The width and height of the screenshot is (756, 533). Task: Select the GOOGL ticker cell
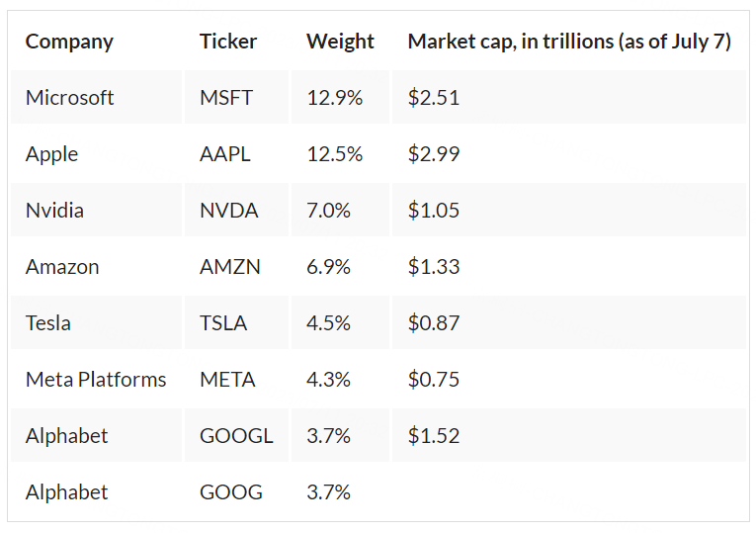[236, 436]
